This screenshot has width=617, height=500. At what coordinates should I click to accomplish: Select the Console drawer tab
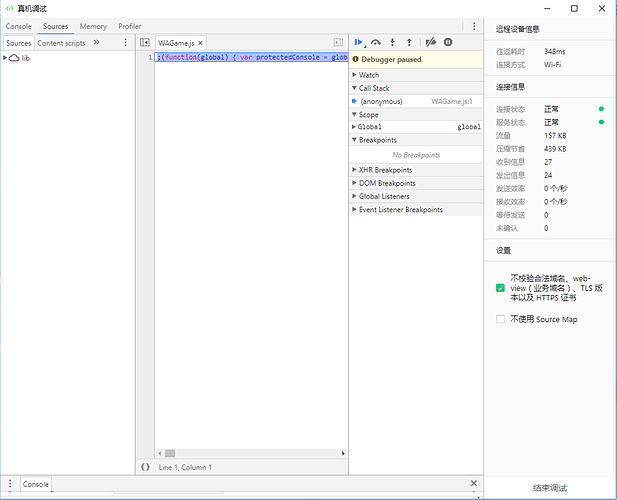[x=35, y=484]
